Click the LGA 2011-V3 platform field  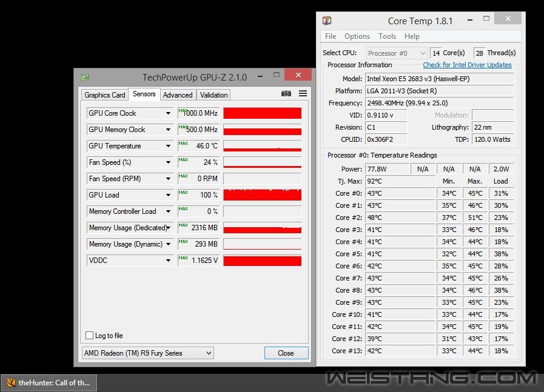(440, 91)
